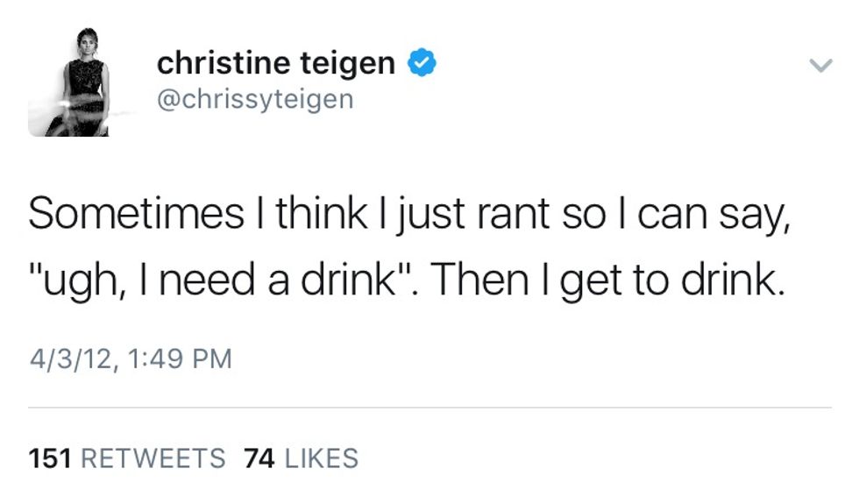Click the first line of tweet text

point(409,214)
